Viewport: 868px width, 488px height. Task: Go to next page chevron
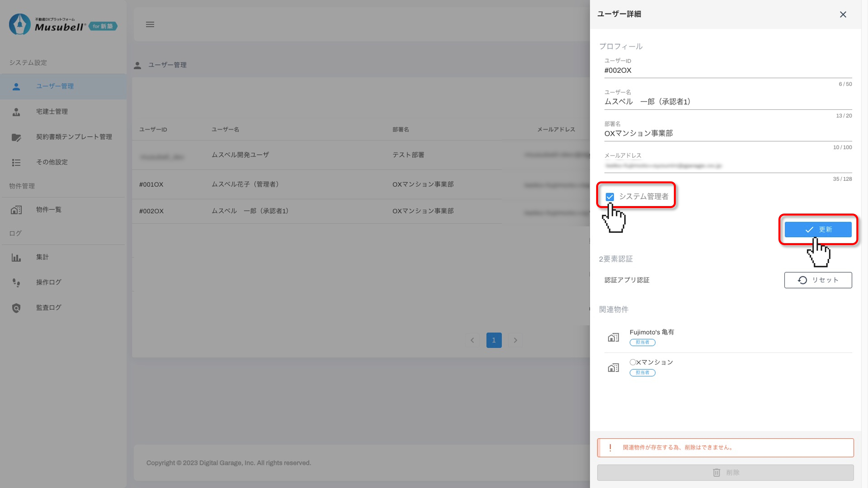(x=515, y=340)
